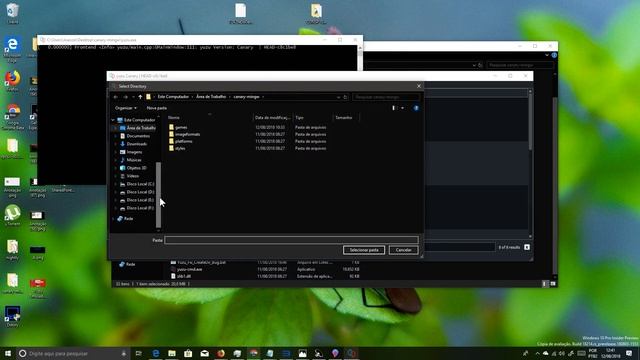Select Rede in the background Explorer tree
The height and width of the screenshot is (360, 640).
pyautogui.click(x=130, y=264)
